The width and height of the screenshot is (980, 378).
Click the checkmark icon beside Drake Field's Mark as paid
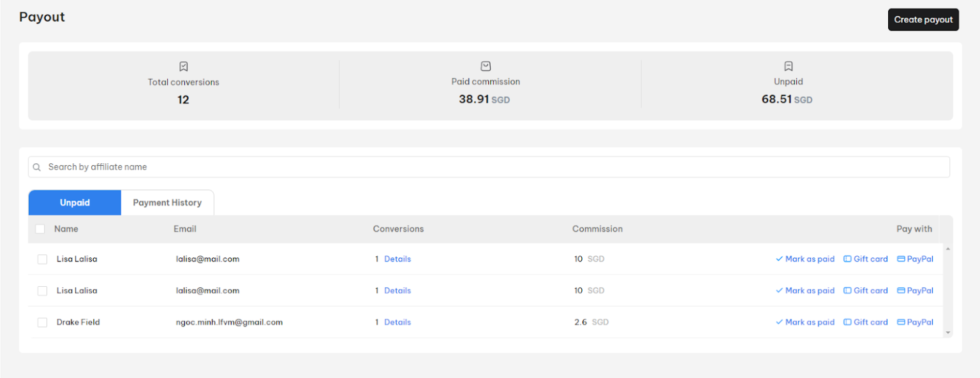[779, 322]
